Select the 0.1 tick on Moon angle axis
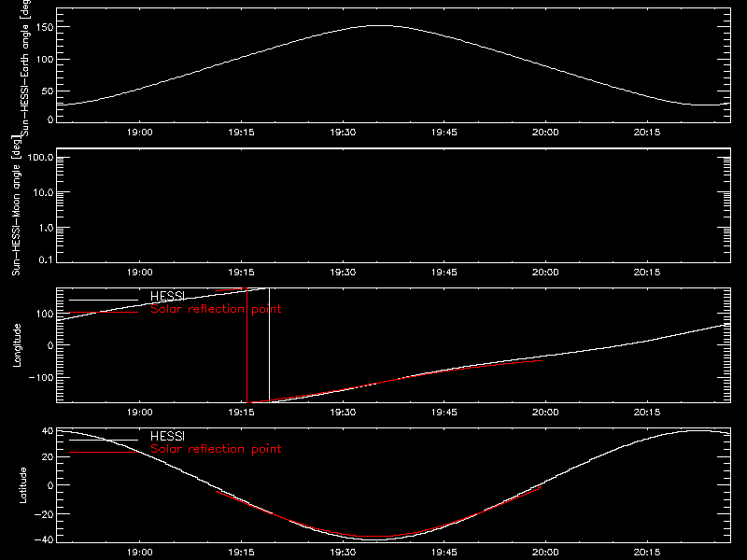This screenshot has width=747, height=560. (46, 259)
